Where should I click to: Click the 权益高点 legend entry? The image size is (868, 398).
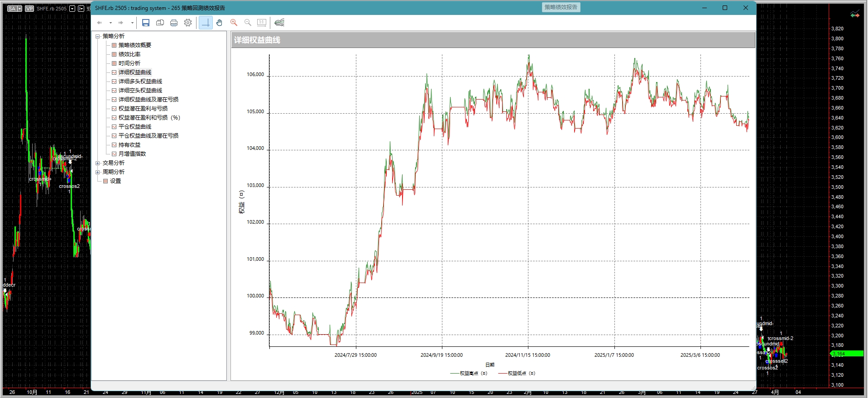coord(469,374)
